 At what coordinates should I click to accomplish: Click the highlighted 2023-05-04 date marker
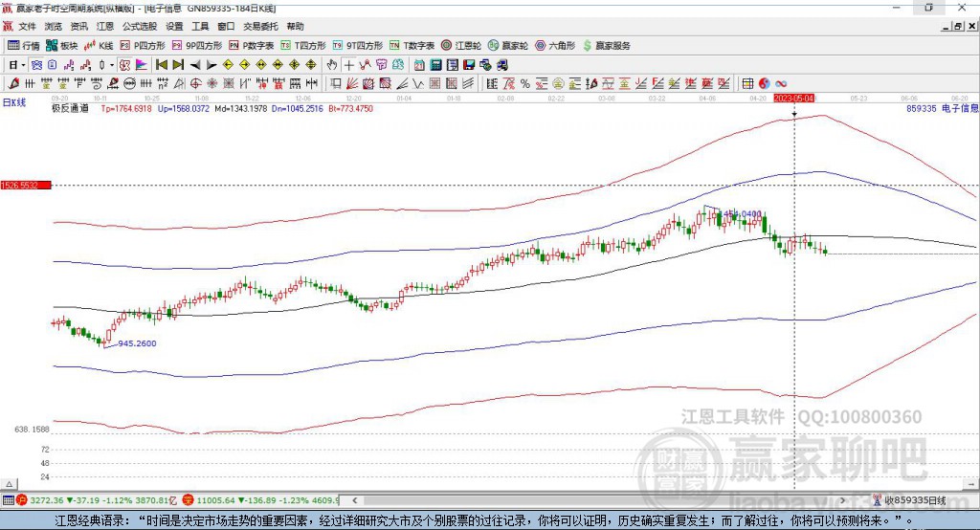tap(794, 99)
